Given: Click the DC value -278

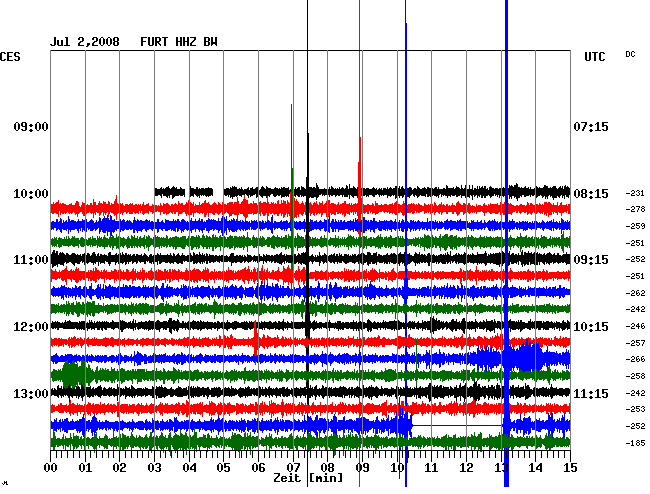Looking at the screenshot, I should click(635, 209).
